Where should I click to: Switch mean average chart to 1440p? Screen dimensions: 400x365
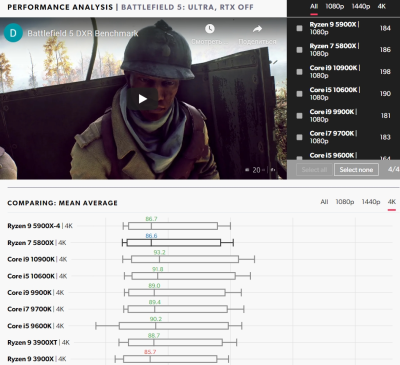371,202
